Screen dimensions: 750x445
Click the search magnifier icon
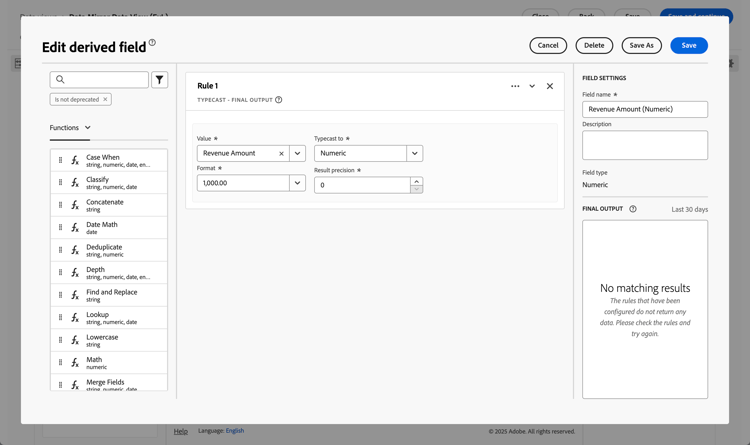coord(60,79)
